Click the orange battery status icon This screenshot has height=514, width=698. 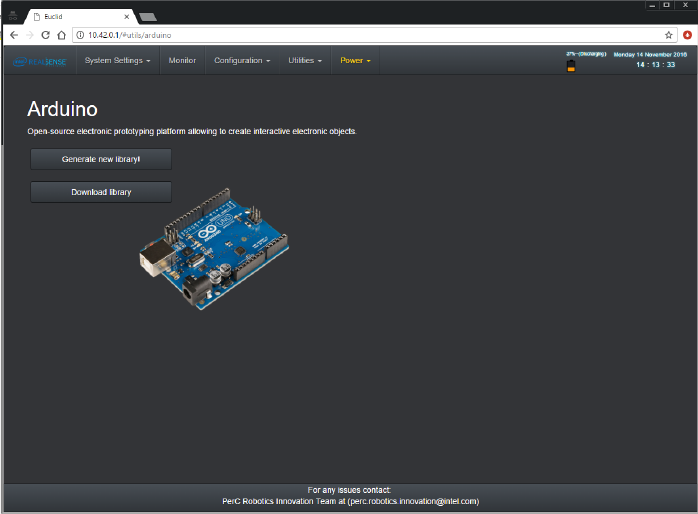click(571, 66)
